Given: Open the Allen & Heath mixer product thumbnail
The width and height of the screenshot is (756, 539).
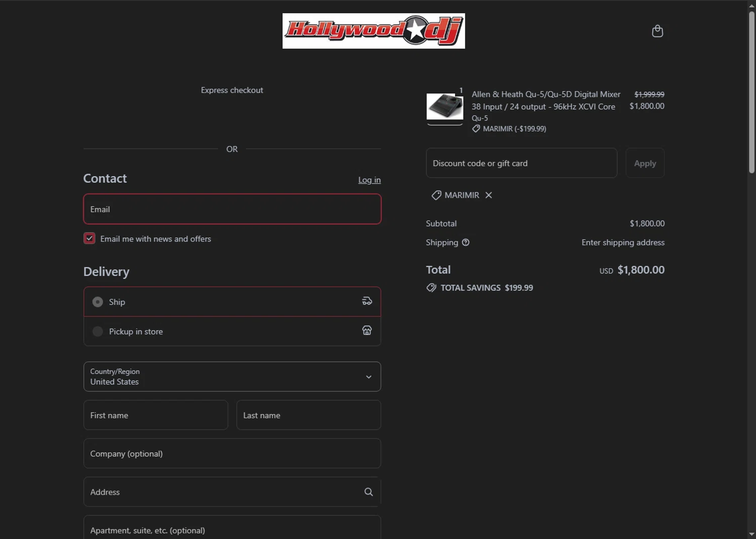Looking at the screenshot, I should click(x=445, y=106).
